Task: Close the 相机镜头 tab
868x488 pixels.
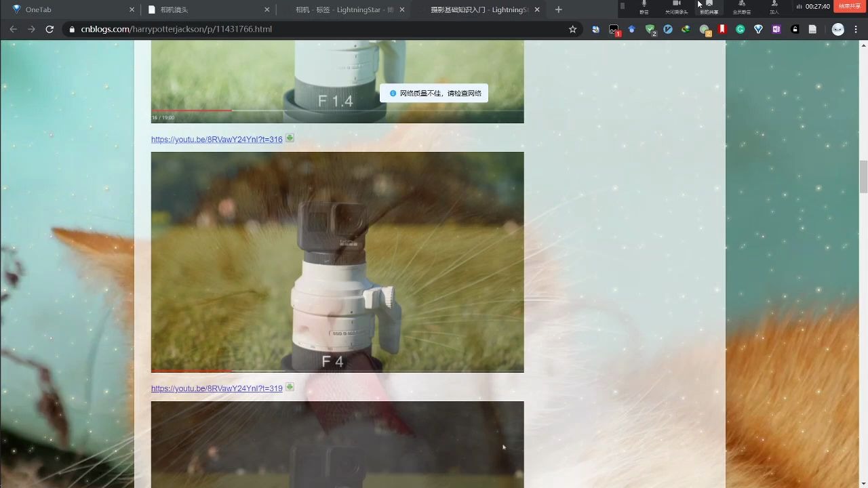Action: point(267,9)
